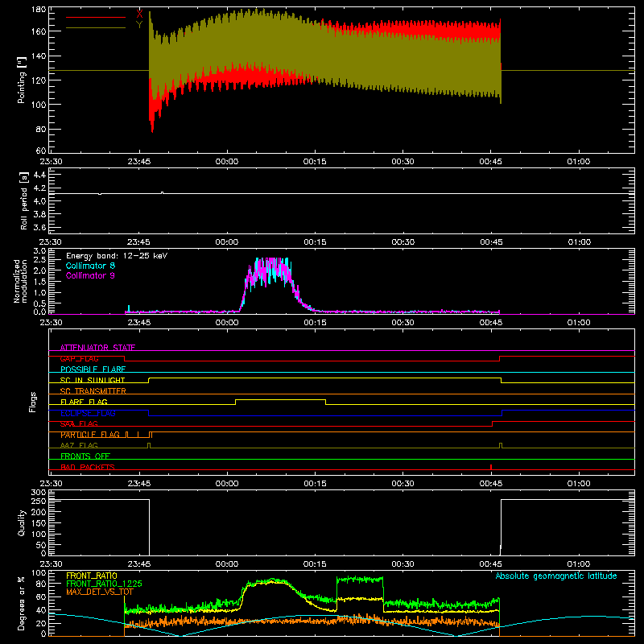Viewport: 644px width, 644px height.
Task: Click '00:15' time label under Flags plot
Action: (x=315, y=484)
